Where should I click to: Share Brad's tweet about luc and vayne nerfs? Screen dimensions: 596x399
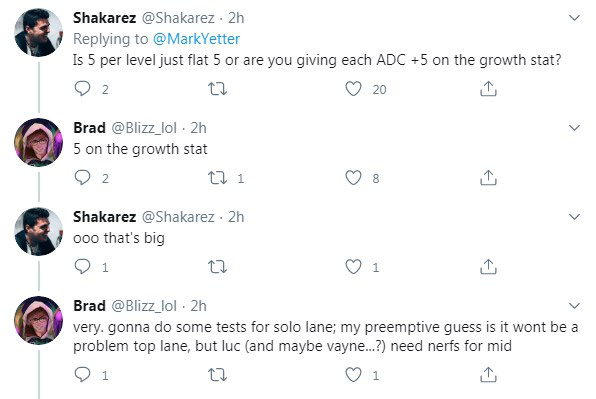488,374
